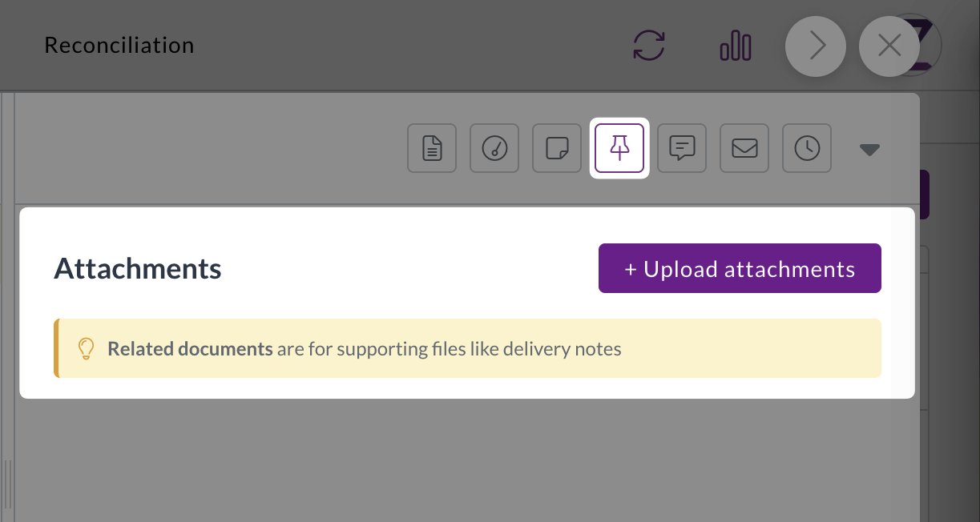Click the Reconciliation page title
The height and width of the screenshot is (522, 980).
coord(119,46)
